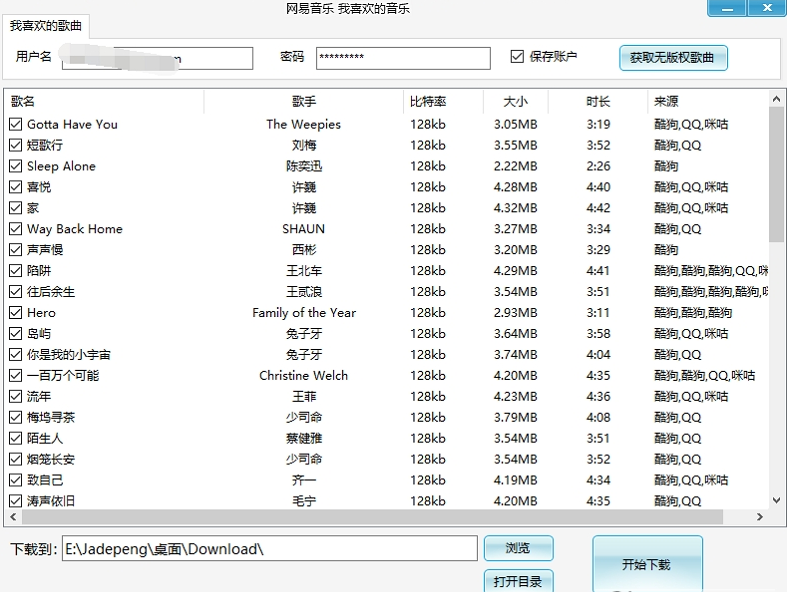Click the horizontal scrollbar right arrow
Image resolution: width=787 pixels, height=592 pixels.
point(760,517)
